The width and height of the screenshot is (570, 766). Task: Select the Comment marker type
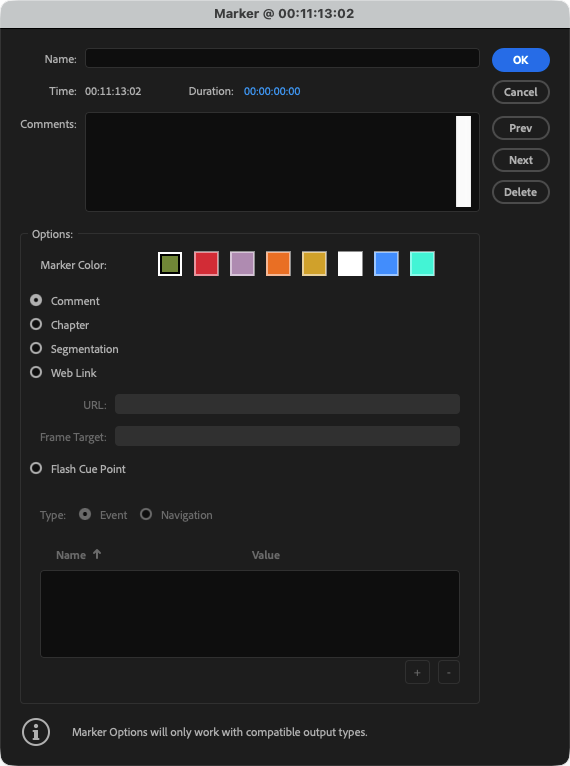click(x=36, y=300)
